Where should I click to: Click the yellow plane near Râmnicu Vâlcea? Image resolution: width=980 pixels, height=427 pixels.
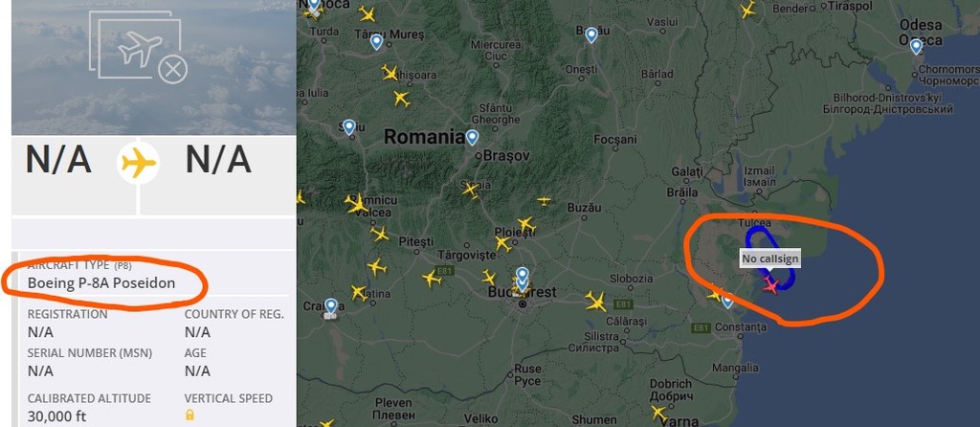click(356, 203)
